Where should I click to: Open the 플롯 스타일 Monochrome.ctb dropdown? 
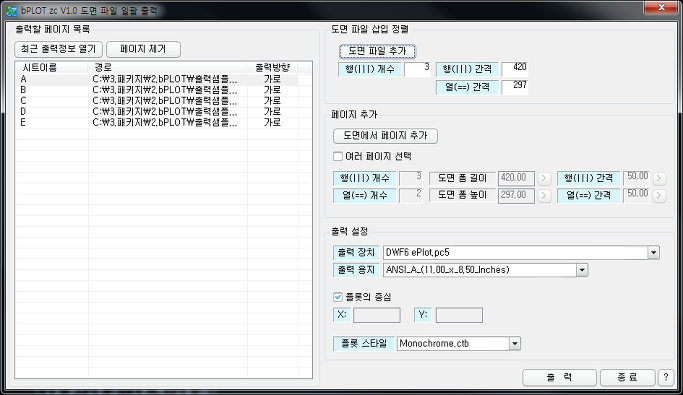[x=514, y=344]
